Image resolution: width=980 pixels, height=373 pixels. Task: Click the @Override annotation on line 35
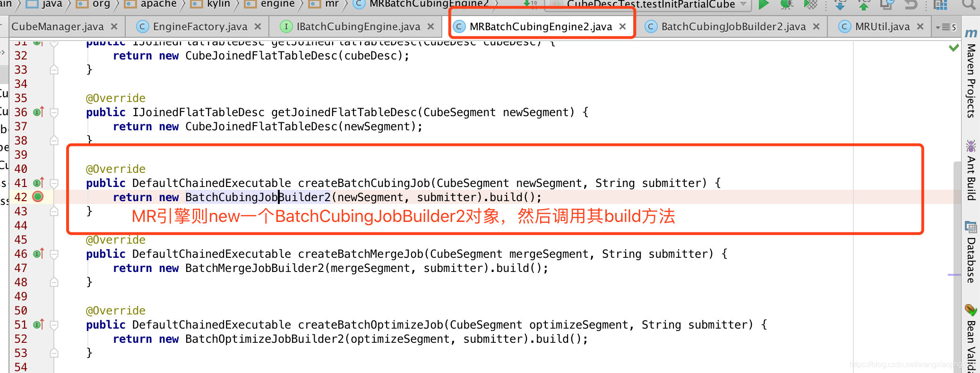point(116,98)
